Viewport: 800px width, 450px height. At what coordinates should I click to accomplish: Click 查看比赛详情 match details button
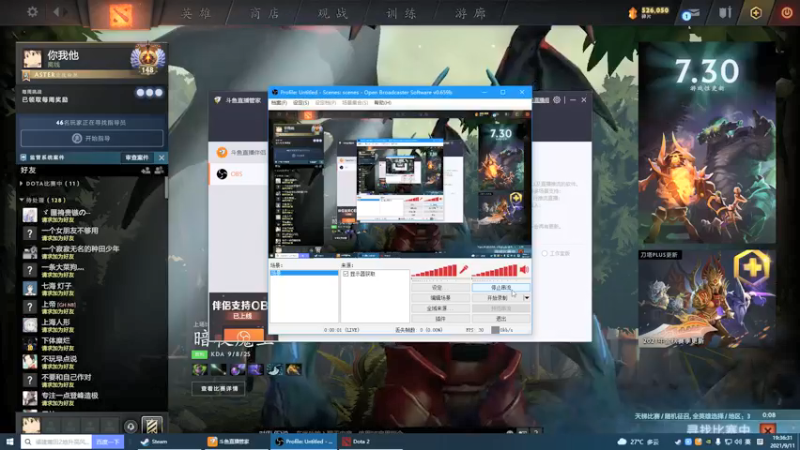(219, 389)
